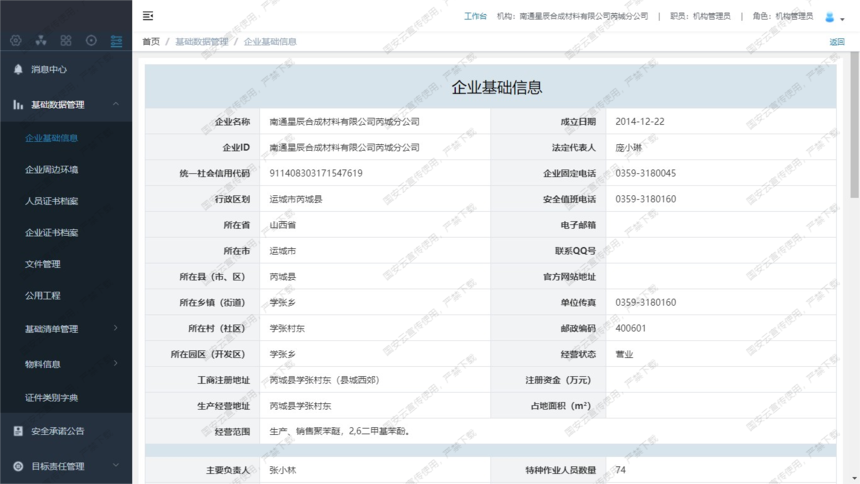Open 文件管理 menu item
This screenshot has height=484, width=860.
43,264
